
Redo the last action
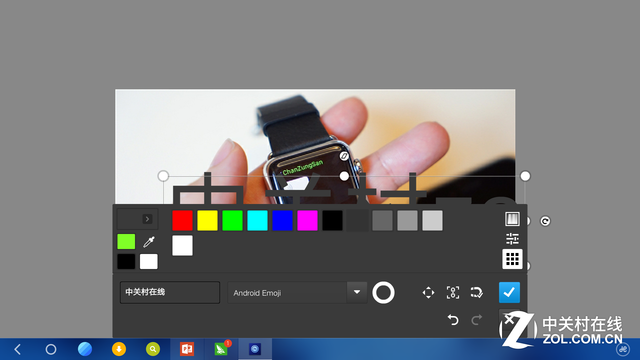pos(476,320)
